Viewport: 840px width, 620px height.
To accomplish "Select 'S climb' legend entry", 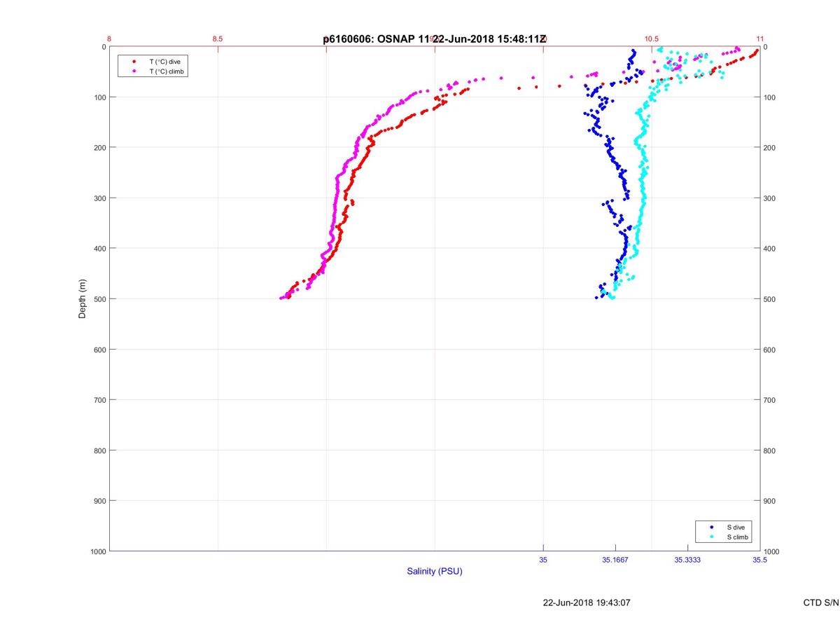I will click(x=737, y=537).
